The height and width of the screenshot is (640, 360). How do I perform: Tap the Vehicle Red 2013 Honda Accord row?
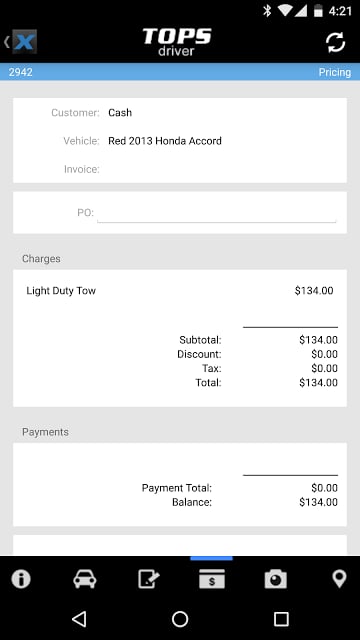tap(180, 141)
